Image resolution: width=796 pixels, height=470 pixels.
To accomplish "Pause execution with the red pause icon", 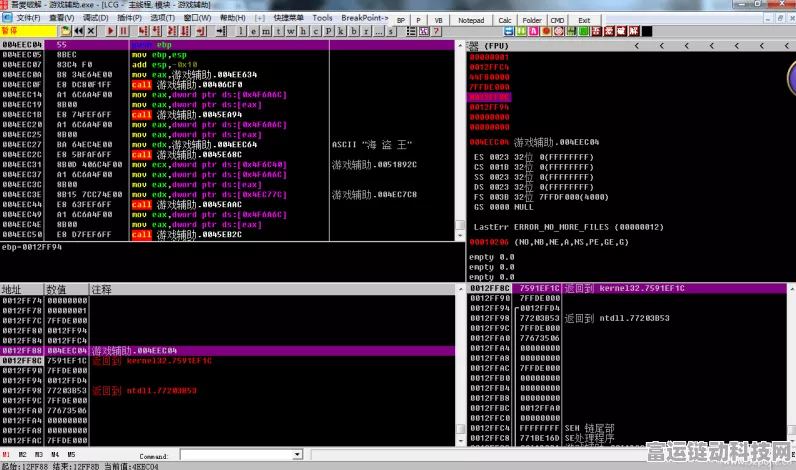I will point(123,31).
